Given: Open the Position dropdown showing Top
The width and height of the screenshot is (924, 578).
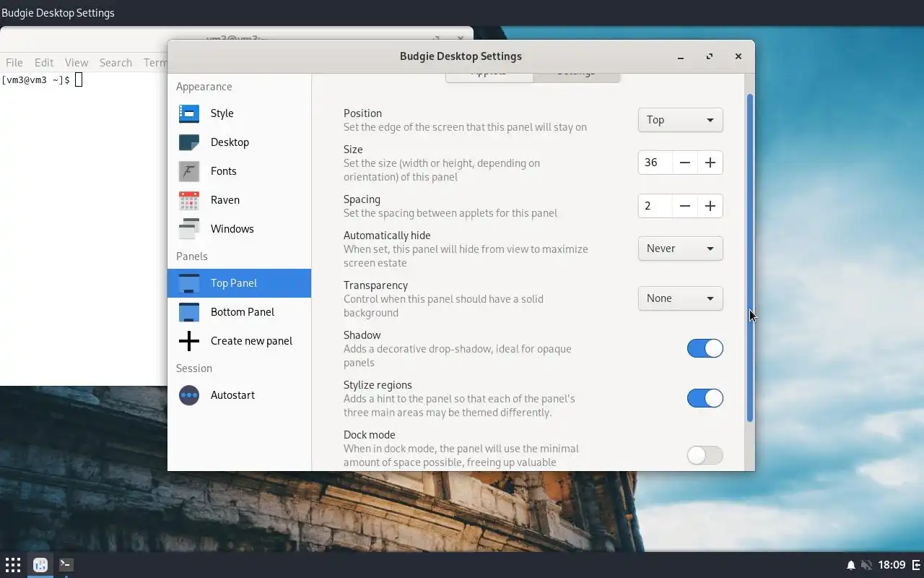Looking at the screenshot, I should (680, 120).
